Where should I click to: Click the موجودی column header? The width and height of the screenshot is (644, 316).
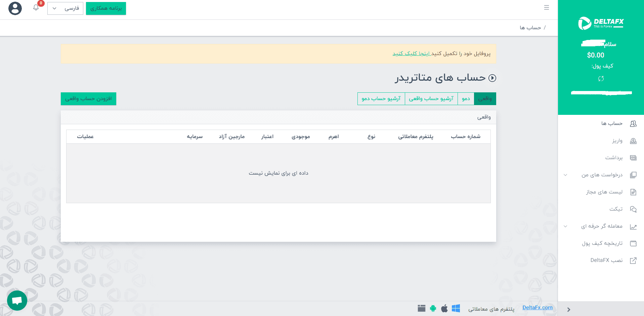[x=301, y=137]
